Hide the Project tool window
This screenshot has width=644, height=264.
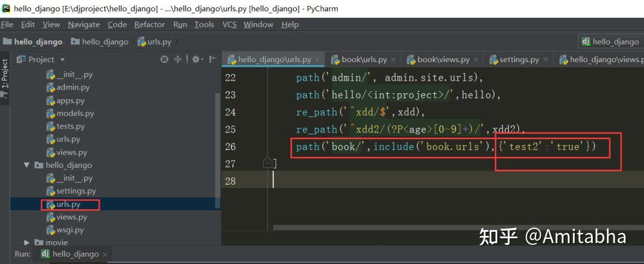(x=213, y=60)
